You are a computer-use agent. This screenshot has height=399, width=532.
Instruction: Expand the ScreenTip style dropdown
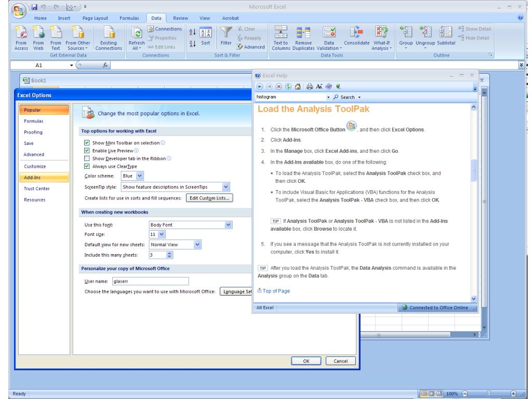(226, 187)
